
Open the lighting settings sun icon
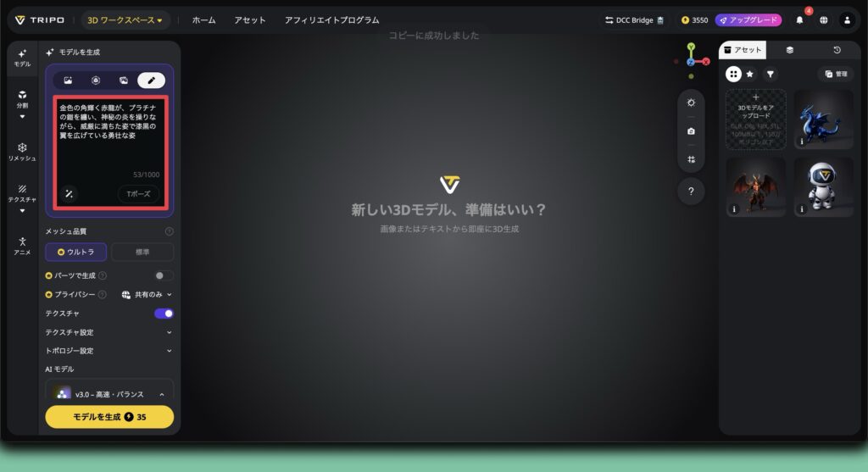click(x=691, y=103)
